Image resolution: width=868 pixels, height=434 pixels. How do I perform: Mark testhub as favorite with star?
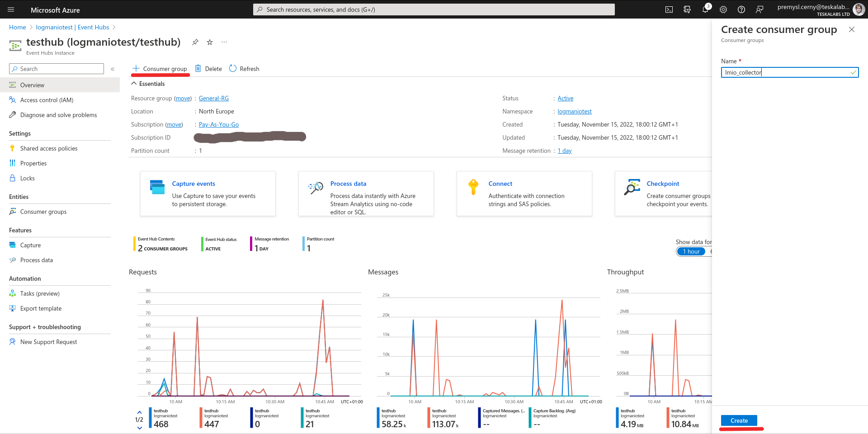[x=210, y=42]
